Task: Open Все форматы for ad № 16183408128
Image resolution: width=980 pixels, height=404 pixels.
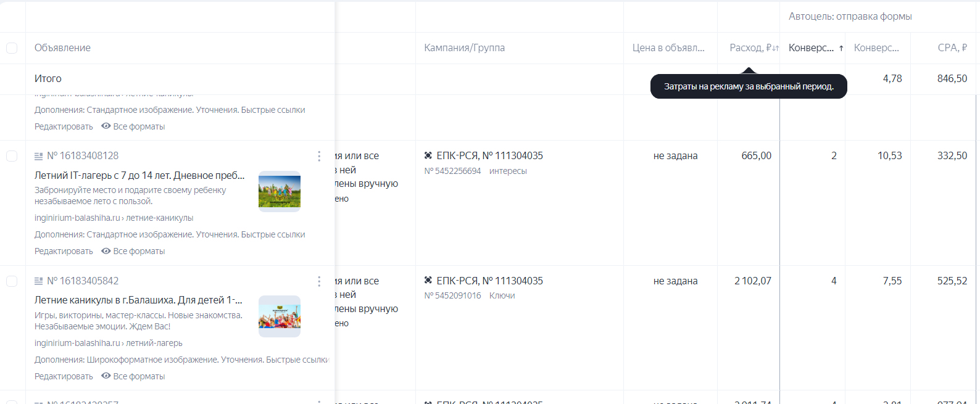Action: click(139, 251)
